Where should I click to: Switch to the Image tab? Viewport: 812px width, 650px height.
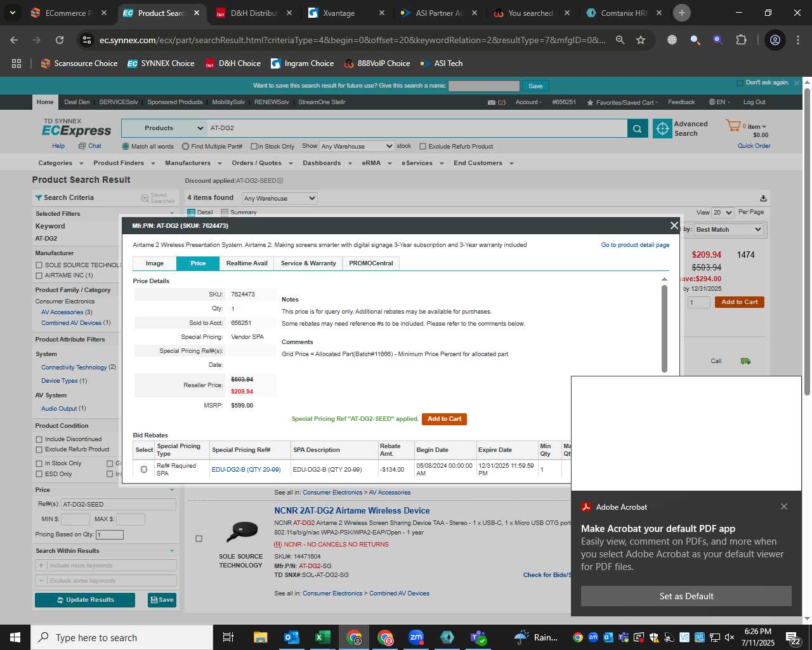tap(154, 263)
